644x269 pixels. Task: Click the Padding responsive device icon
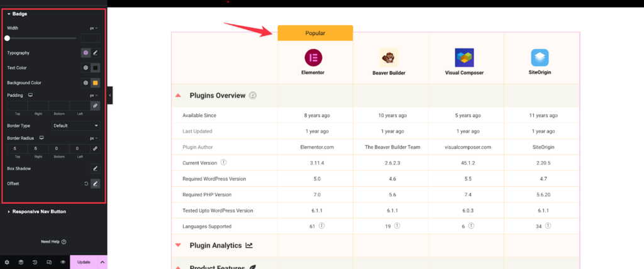tap(30, 96)
